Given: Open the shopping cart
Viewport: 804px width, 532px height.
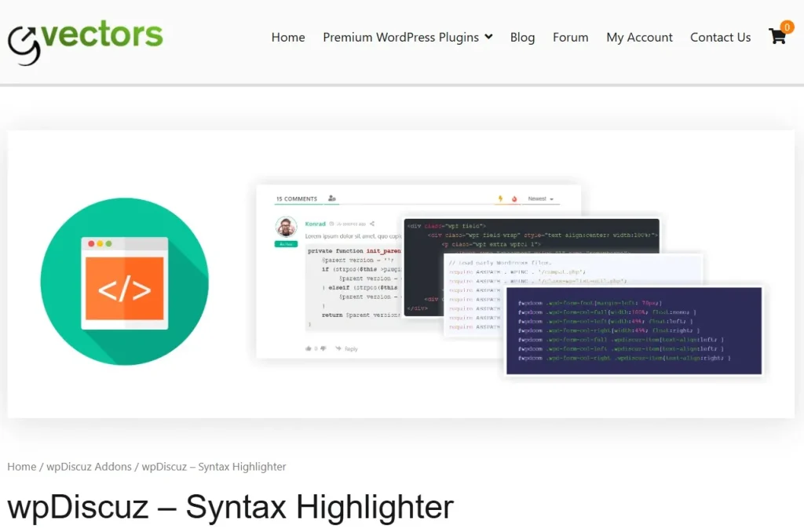Looking at the screenshot, I should pos(777,36).
